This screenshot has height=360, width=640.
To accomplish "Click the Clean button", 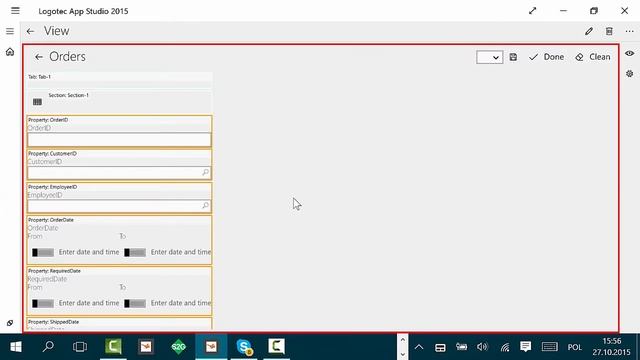I will click(x=593, y=57).
